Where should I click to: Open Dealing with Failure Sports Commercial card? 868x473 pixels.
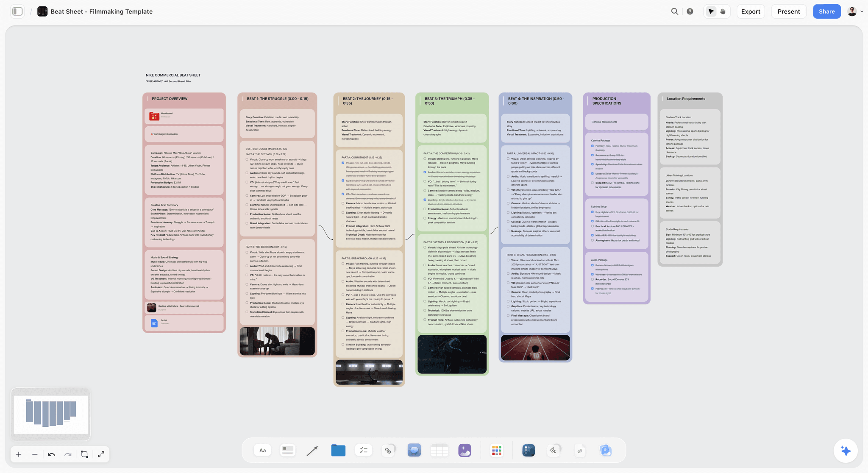click(x=184, y=307)
